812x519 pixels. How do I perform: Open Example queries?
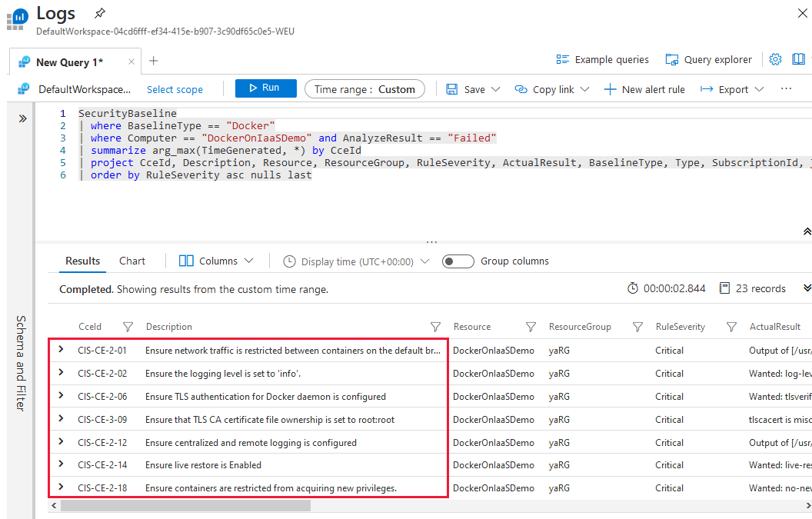[604, 58]
